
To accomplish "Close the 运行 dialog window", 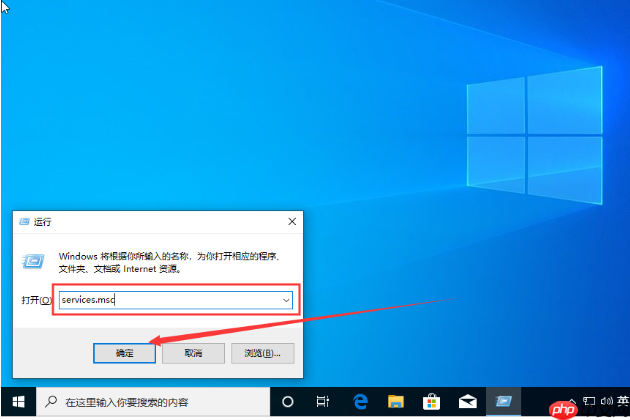I will tap(292, 221).
